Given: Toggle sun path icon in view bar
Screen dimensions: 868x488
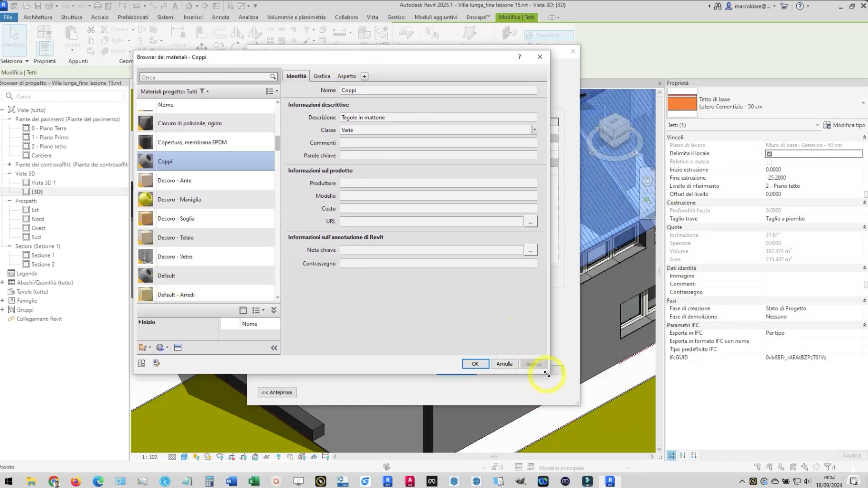Looking at the screenshot, I should pos(196,457).
